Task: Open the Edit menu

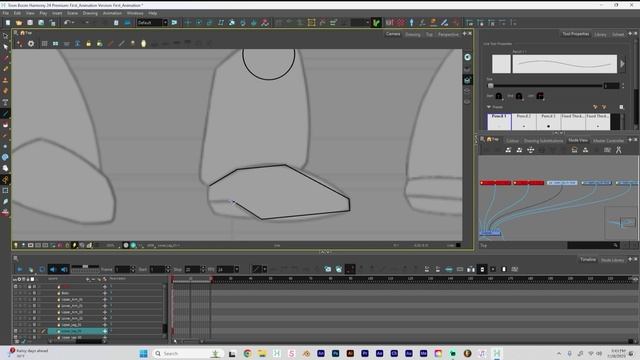Action: 17,13
